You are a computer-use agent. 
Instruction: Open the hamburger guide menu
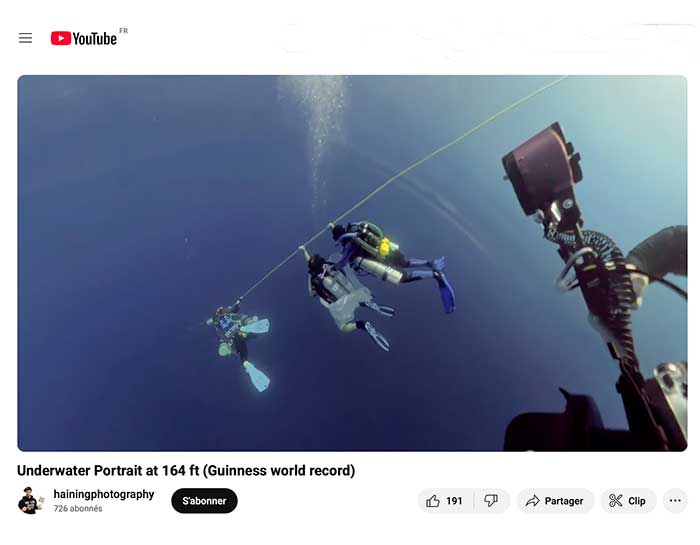click(25, 38)
